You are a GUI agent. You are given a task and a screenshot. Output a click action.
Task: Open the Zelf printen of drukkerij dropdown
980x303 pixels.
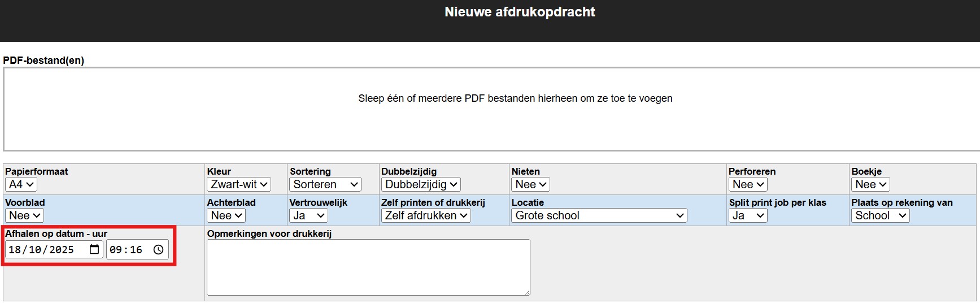click(426, 215)
